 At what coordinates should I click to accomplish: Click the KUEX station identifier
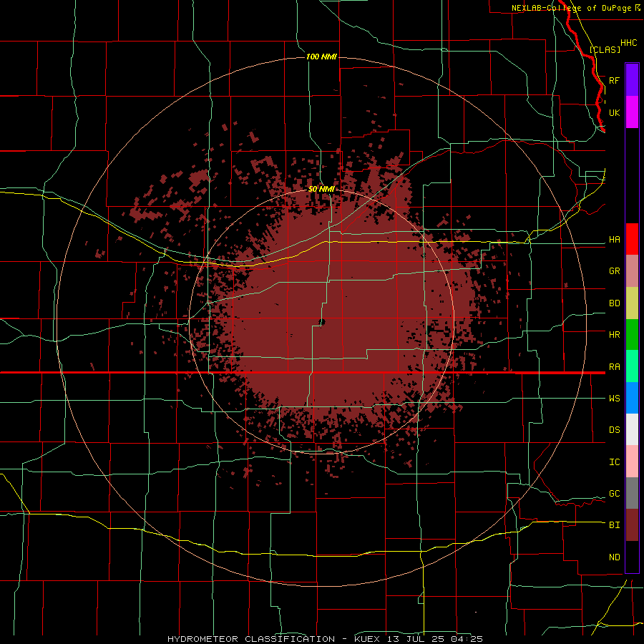pyautogui.click(x=366, y=639)
